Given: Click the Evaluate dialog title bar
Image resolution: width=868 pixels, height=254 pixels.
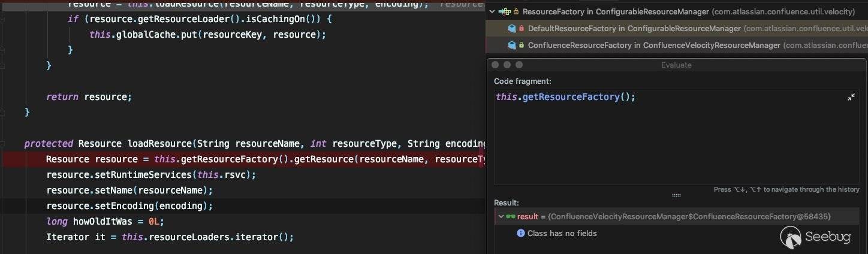Looking at the screenshot, I should pos(676,65).
